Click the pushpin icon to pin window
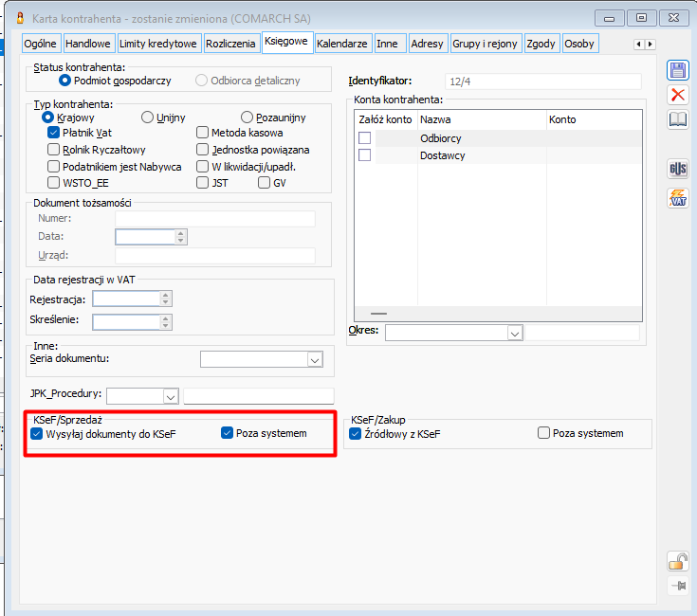 point(677,586)
